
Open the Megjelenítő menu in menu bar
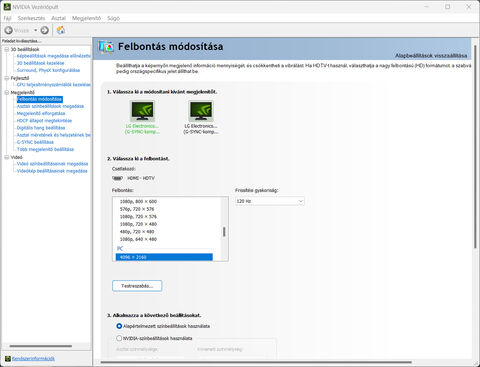(86, 18)
